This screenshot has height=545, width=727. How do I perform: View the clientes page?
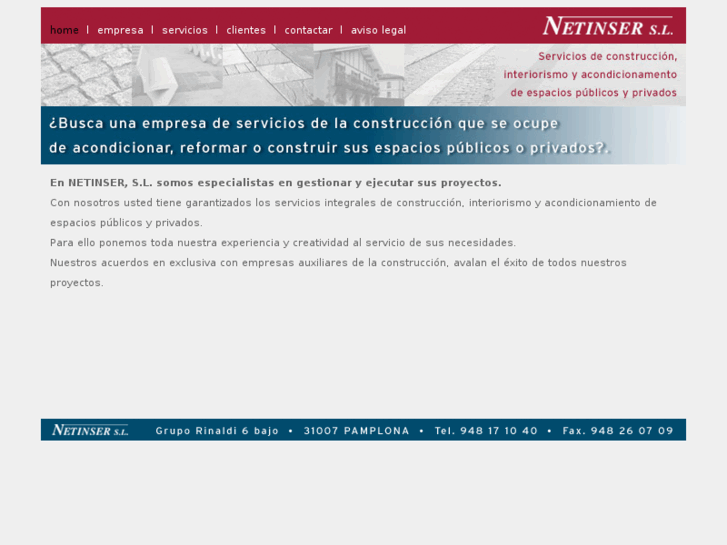tap(246, 30)
